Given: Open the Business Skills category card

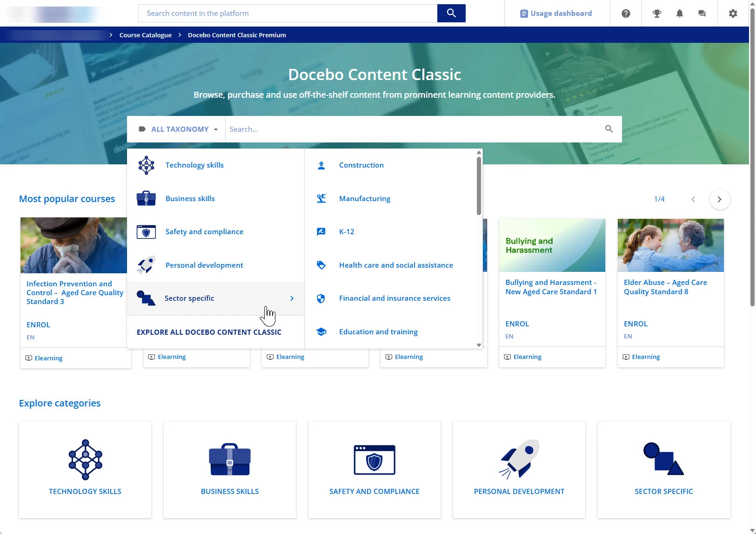Looking at the screenshot, I should point(230,470).
